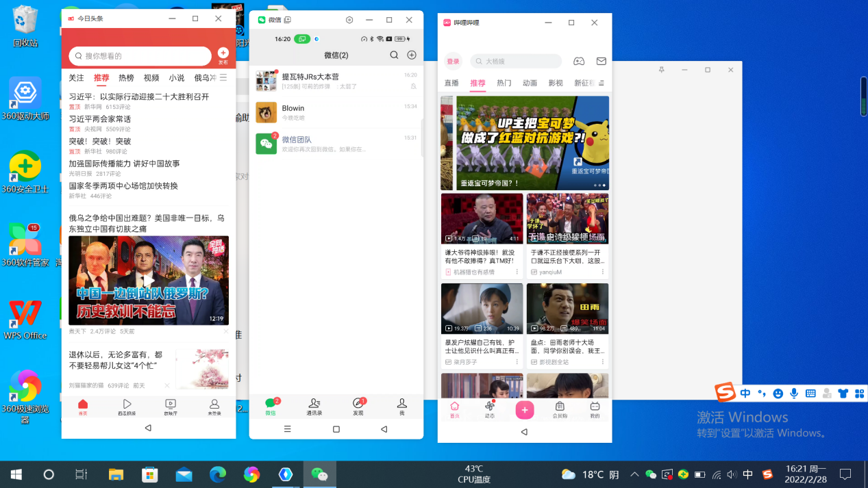Open Bilibili video 盘点：田雨老师十大场面
The width and height of the screenshot is (868, 488).
[567, 325]
